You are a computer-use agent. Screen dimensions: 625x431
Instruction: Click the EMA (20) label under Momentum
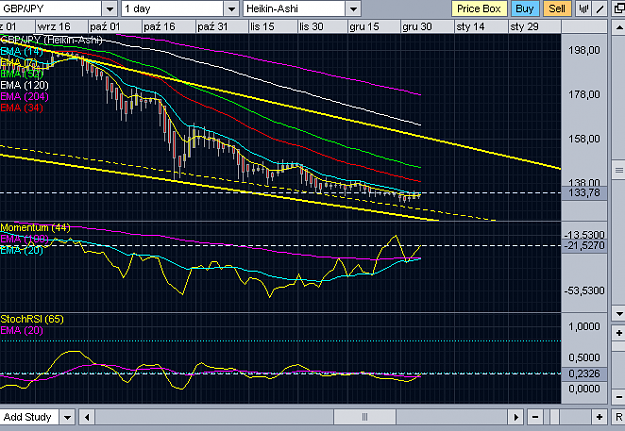[22, 250]
